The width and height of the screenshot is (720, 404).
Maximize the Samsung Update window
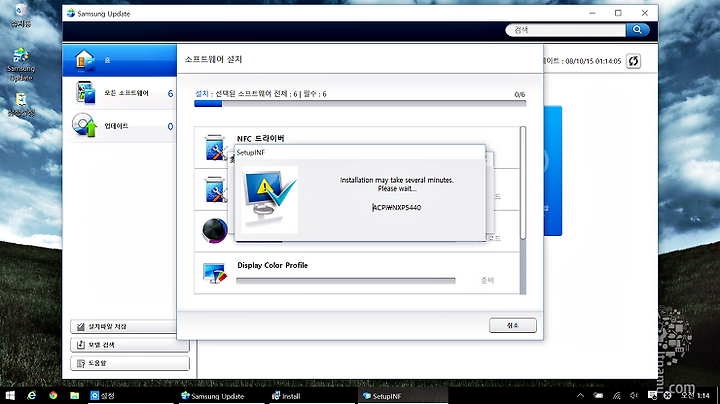pos(618,13)
